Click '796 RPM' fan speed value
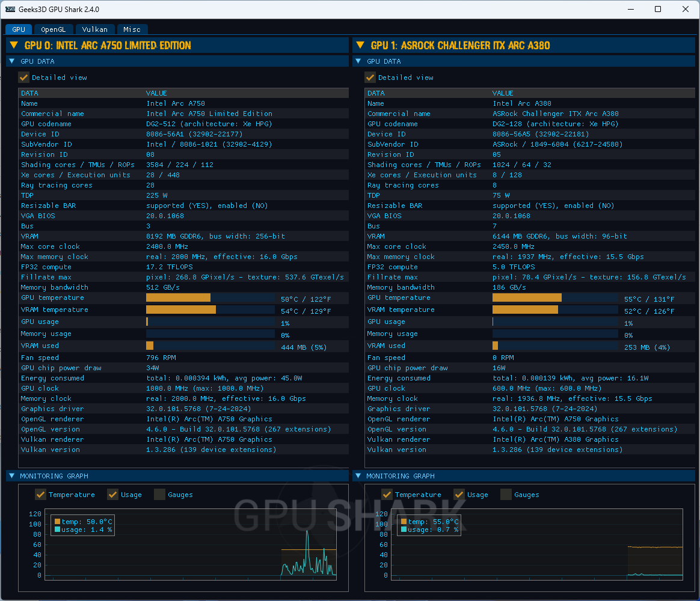Image resolution: width=700 pixels, height=601 pixels. 161,358
